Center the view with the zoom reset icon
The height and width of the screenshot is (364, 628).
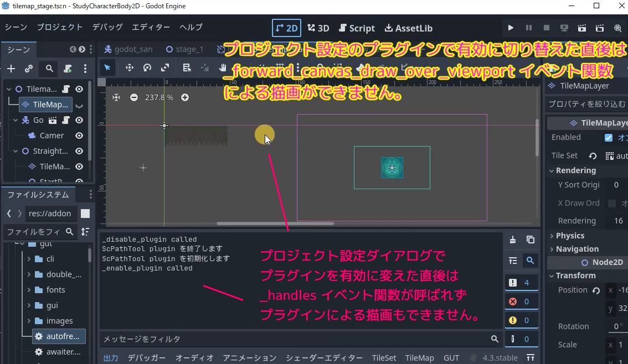click(x=116, y=97)
